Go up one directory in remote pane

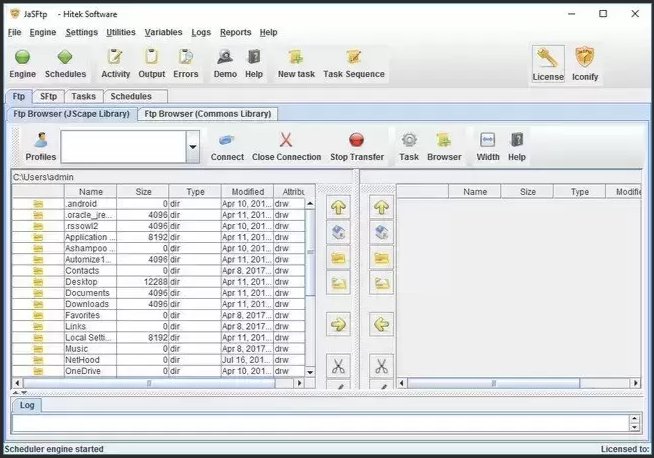[381, 207]
